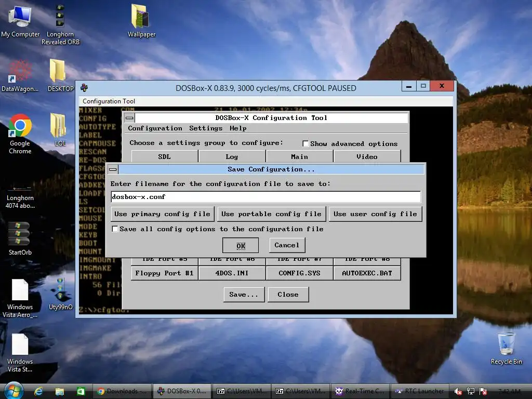Click Use portable config file button
This screenshot has width=532, height=399.
271,214
